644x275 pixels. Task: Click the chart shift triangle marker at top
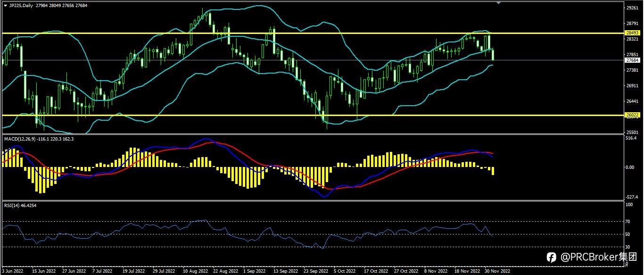[x=499, y=3]
